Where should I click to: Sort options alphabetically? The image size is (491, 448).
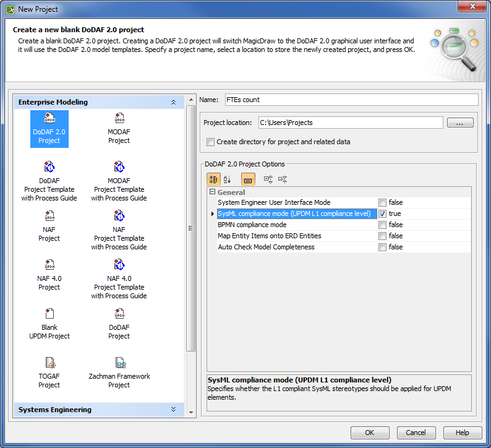(228, 179)
